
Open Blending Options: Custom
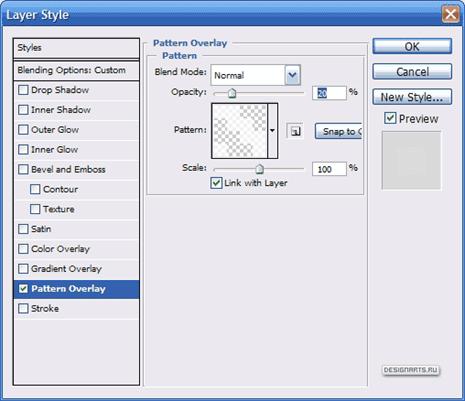pos(76,70)
